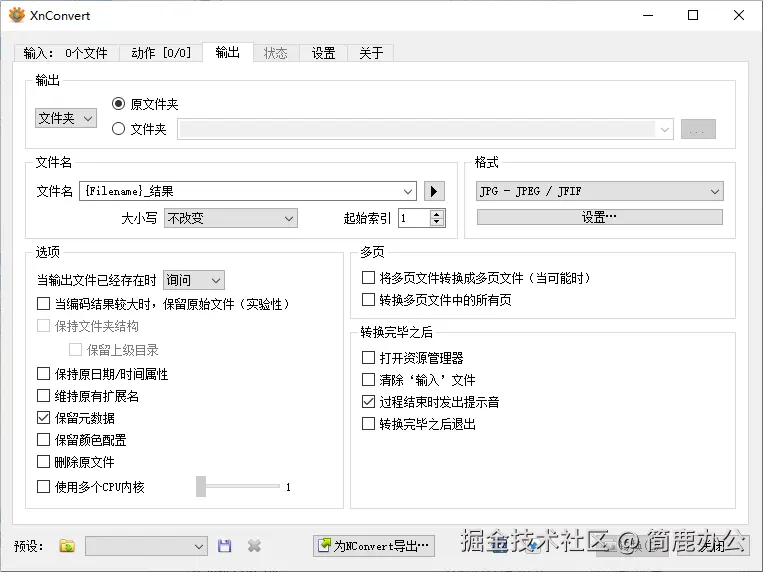Enable 使用多个CPU内核 checkbox

(43, 486)
